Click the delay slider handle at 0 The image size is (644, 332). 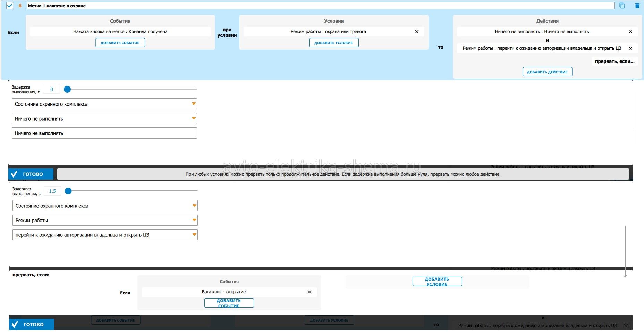[67, 89]
